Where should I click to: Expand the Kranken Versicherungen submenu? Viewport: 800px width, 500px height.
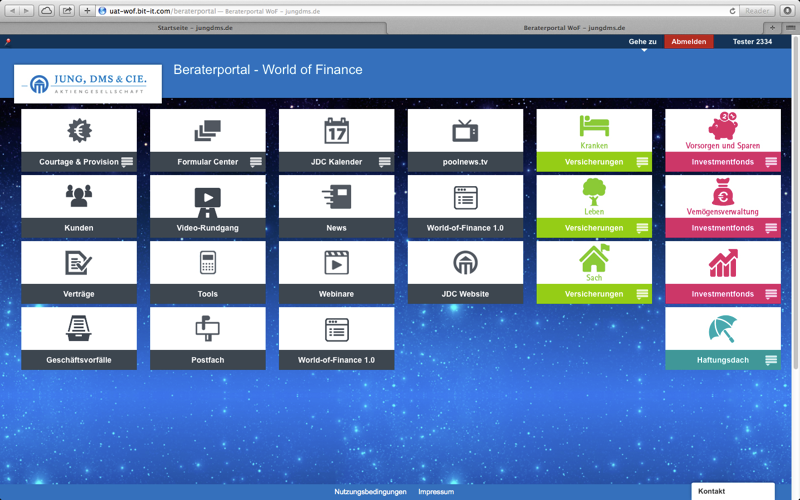(642, 162)
